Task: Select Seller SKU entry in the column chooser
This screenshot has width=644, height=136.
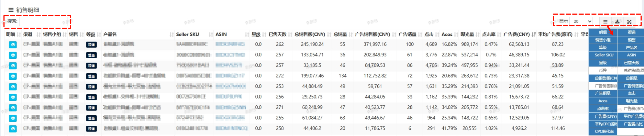Action: (604, 55)
